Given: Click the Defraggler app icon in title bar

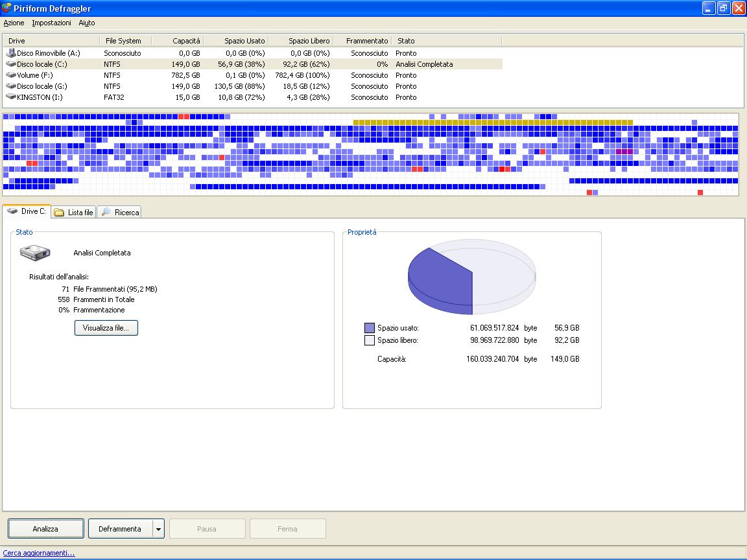Looking at the screenshot, I should tap(6, 8).
